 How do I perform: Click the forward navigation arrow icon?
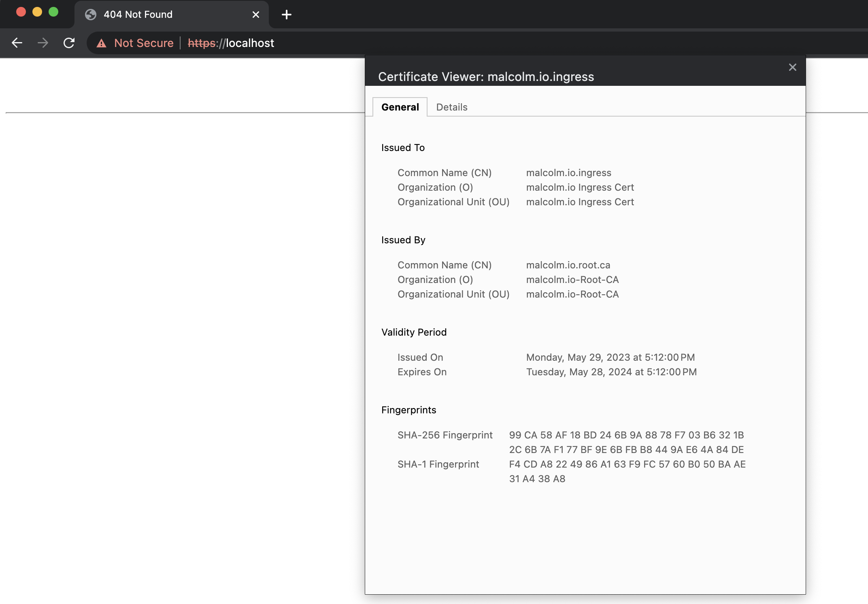coord(42,43)
